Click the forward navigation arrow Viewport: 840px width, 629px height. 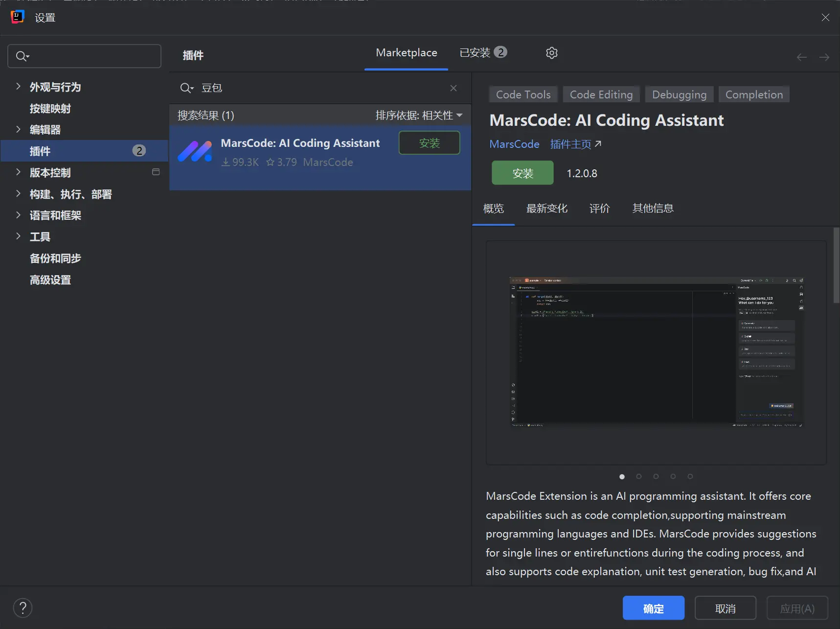(824, 57)
